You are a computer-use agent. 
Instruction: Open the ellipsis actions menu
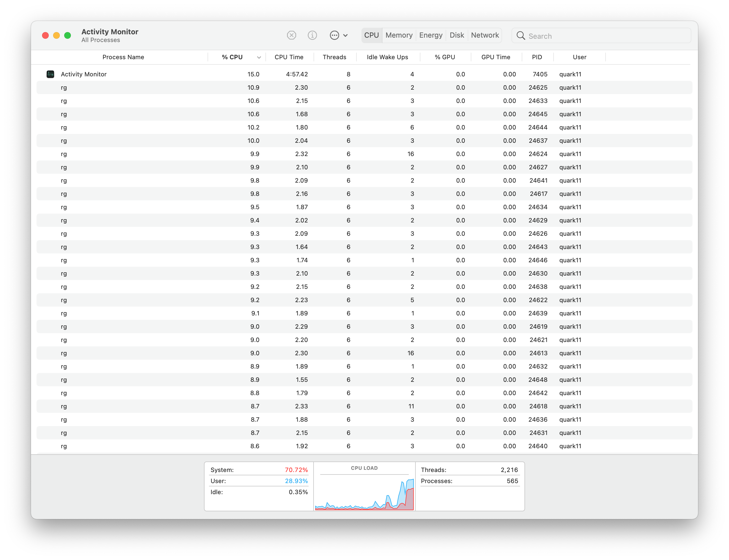click(x=338, y=35)
